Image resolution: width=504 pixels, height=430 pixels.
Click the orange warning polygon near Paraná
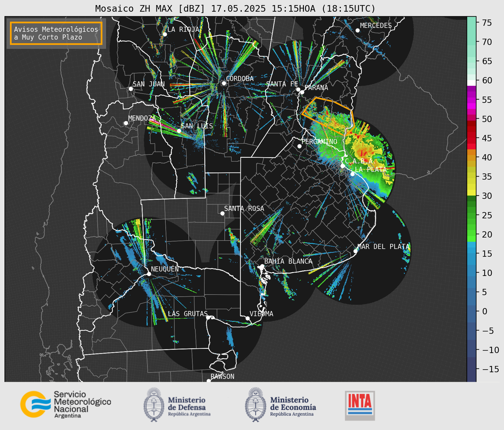pos(328,116)
